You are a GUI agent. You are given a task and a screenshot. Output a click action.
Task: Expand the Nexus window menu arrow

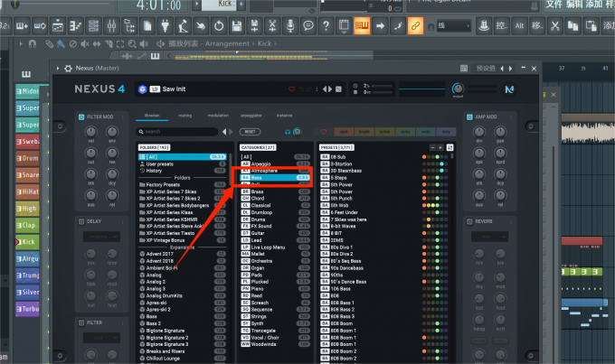tap(58, 68)
